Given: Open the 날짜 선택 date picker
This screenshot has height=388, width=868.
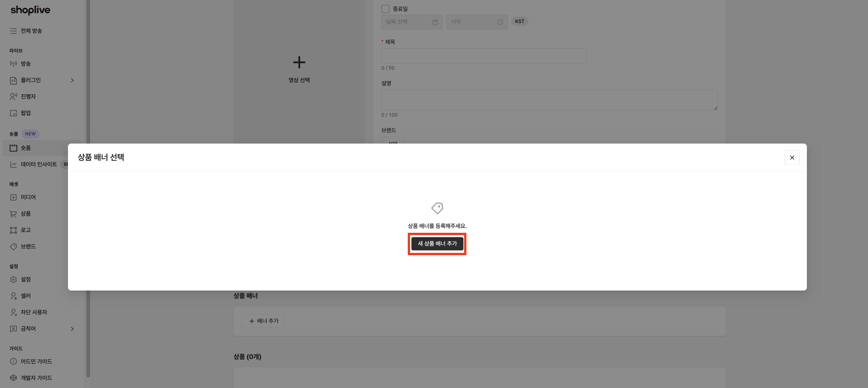Looking at the screenshot, I should pos(412,22).
